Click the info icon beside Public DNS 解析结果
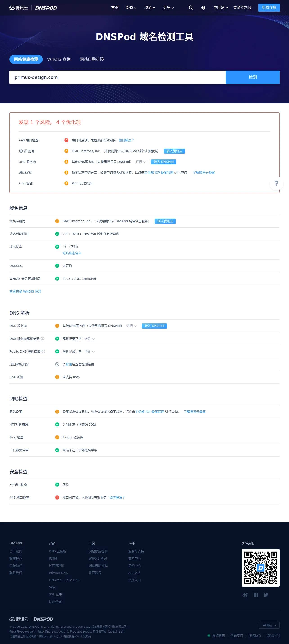 pos(43,351)
